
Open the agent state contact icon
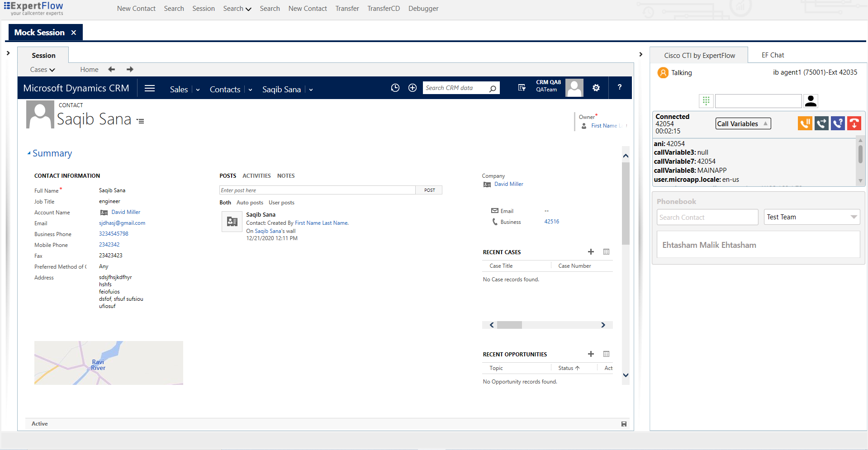(810, 101)
